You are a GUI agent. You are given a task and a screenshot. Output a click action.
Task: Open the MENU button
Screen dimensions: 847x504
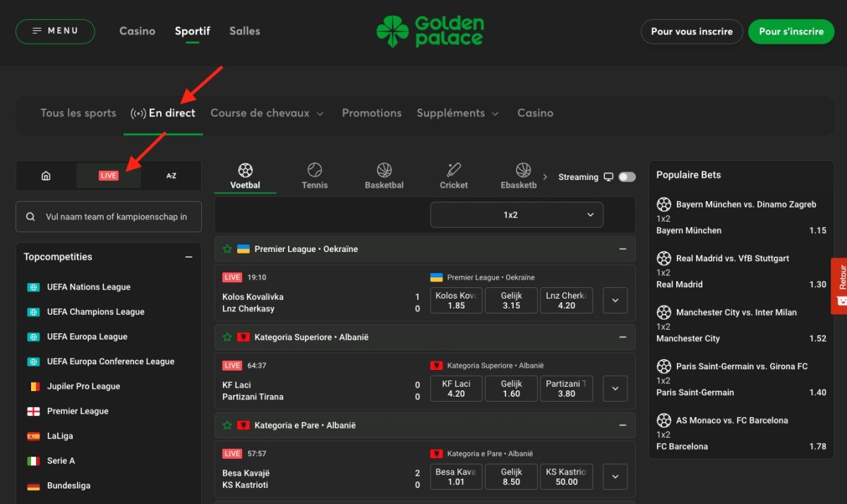click(55, 31)
